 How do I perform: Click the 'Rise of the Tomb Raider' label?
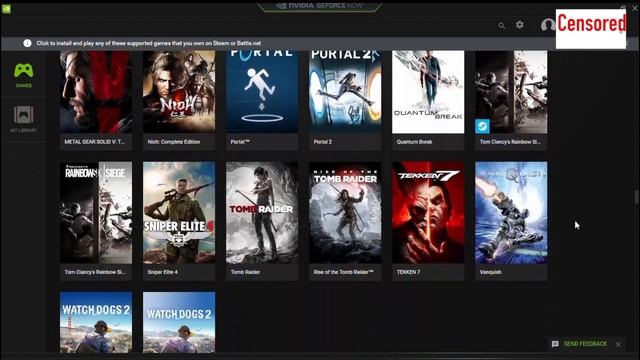pos(343,272)
